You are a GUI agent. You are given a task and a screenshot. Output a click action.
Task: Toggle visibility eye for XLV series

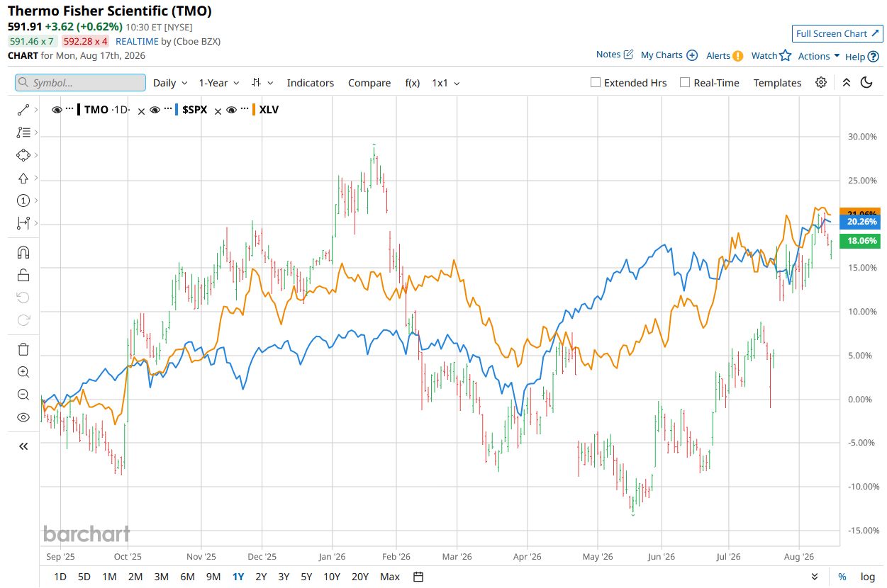click(x=231, y=110)
